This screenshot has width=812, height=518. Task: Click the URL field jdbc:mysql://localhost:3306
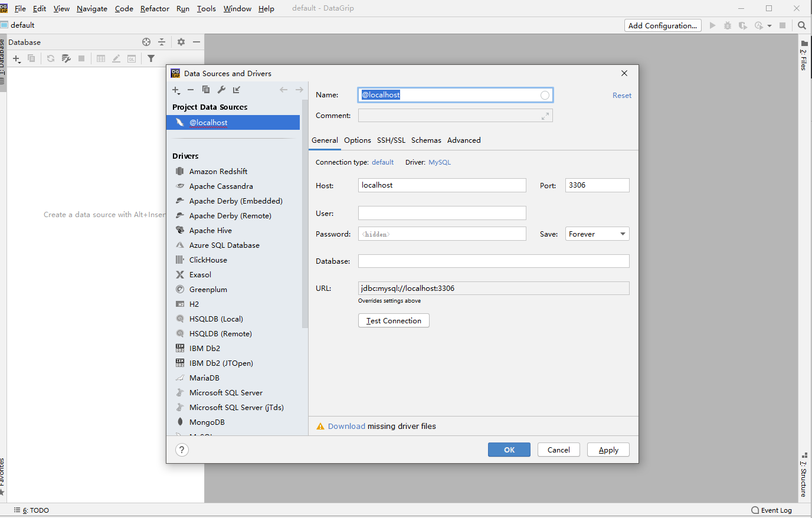(x=494, y=288)
